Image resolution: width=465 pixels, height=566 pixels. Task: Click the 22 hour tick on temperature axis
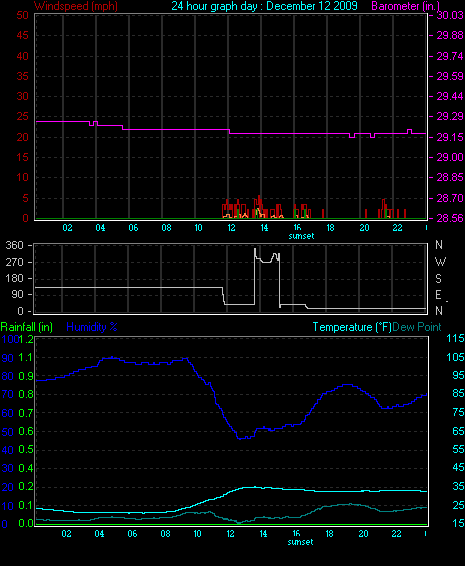point(396,534)
